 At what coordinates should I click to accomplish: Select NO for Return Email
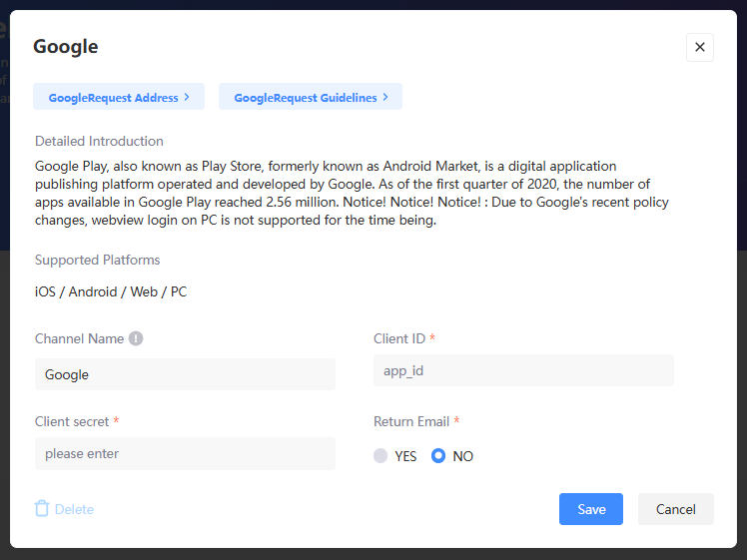[x=438, y=456]
